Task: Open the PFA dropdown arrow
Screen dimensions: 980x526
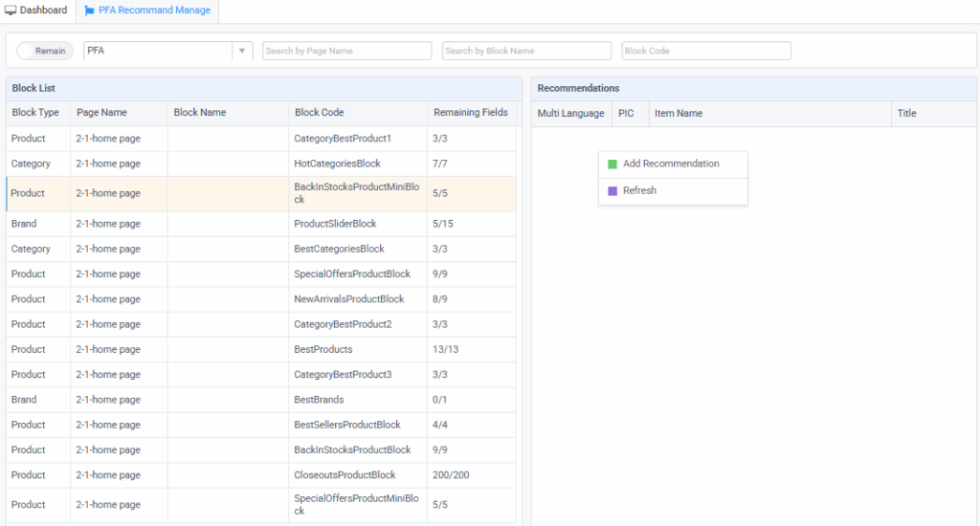Action: click(242, 51)
